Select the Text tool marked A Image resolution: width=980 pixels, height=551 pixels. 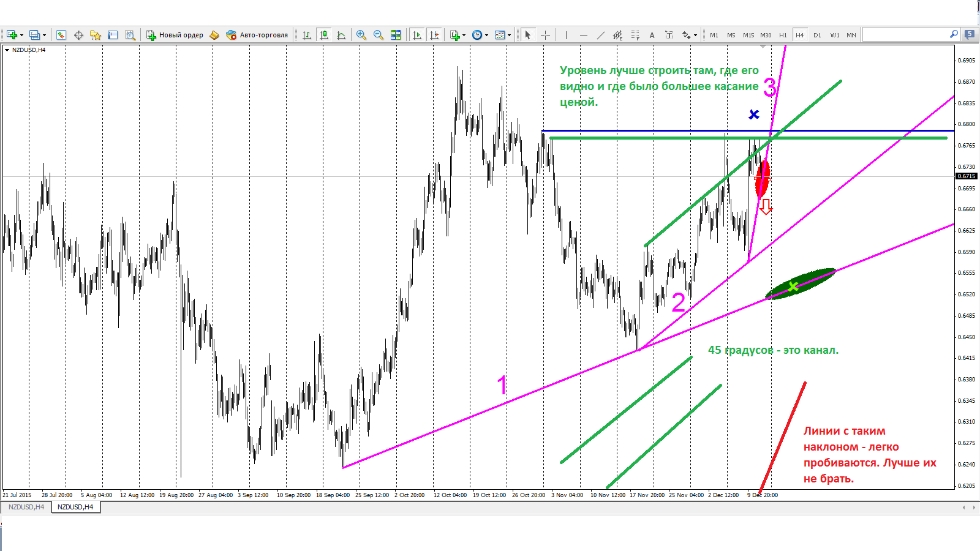(652, 35)
